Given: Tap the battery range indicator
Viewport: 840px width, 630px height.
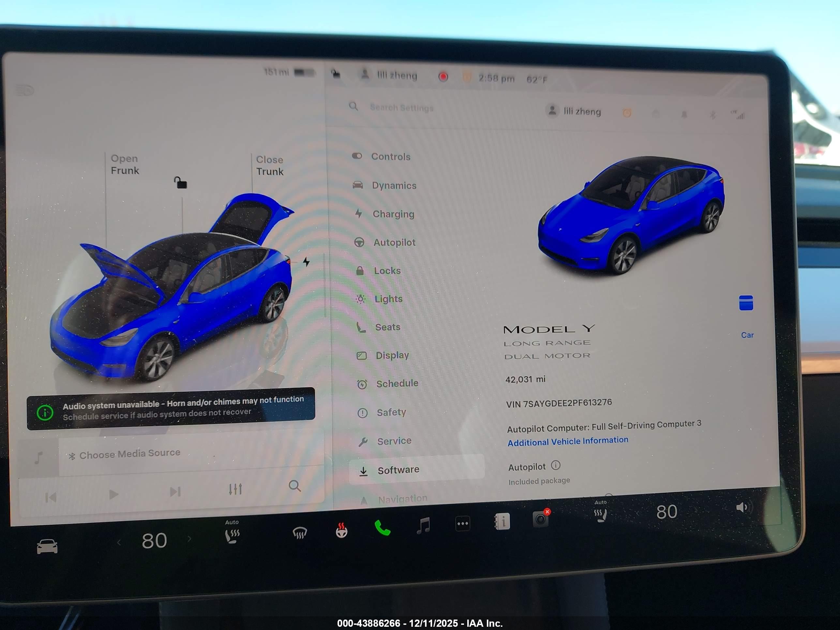Looking at the screenshot, I should click(289, 72).
